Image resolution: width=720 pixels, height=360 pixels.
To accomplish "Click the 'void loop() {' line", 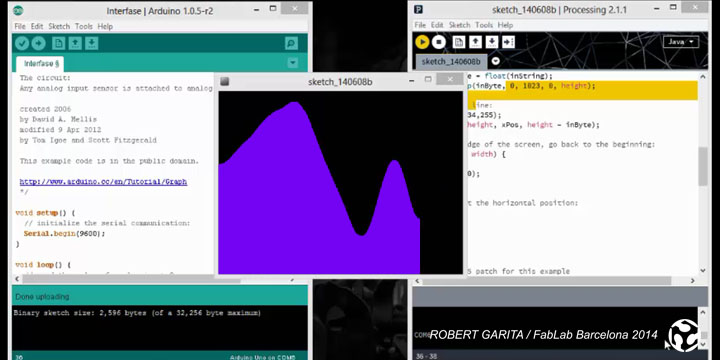I will [43, 265].
